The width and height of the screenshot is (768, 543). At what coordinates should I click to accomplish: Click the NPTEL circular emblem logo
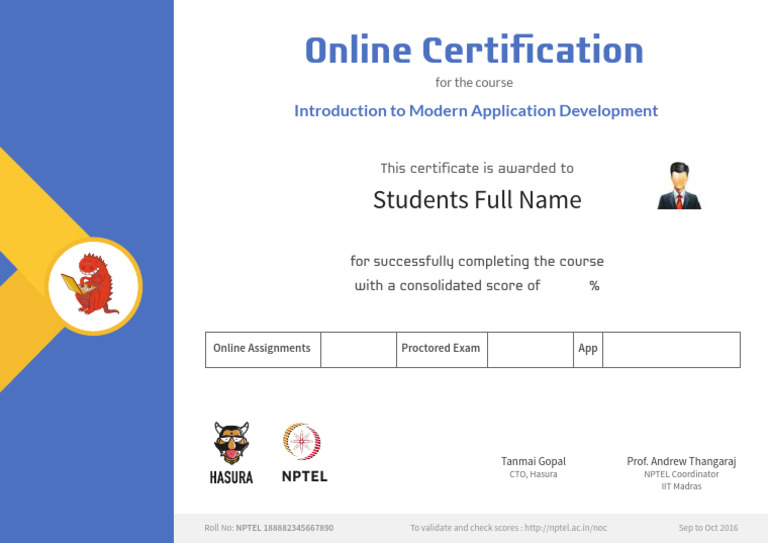302,441
